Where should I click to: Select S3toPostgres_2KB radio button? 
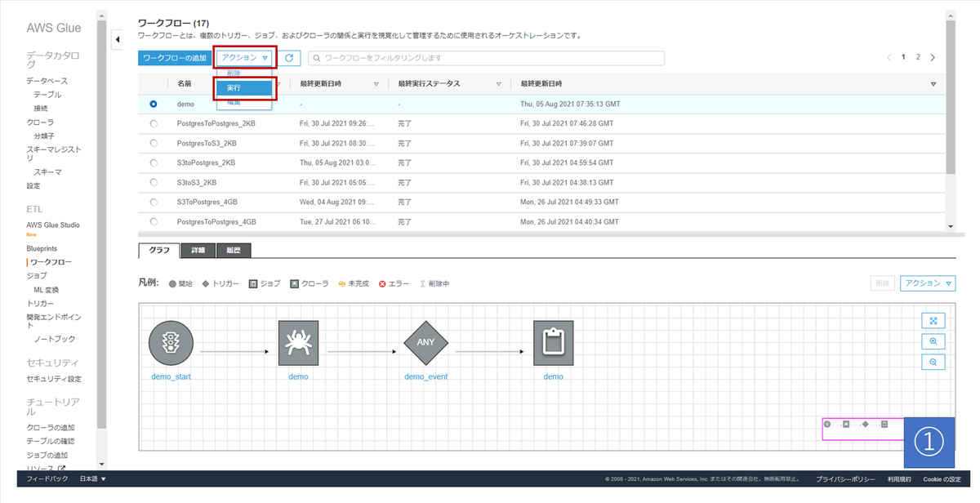click(154, 162)
